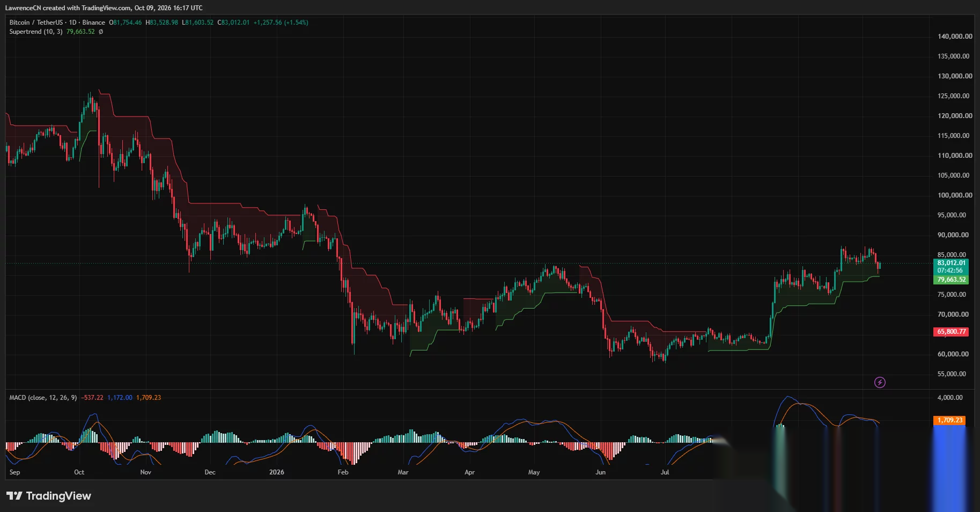
Task: Click the Feb label on time axis
Action: pos(343,472)
